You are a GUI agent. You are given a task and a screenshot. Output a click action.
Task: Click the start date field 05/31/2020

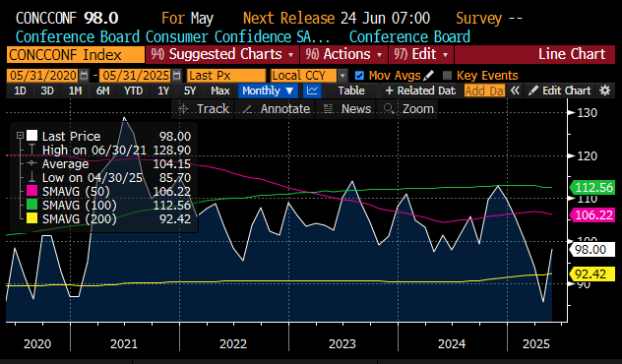tap(43, 76)
